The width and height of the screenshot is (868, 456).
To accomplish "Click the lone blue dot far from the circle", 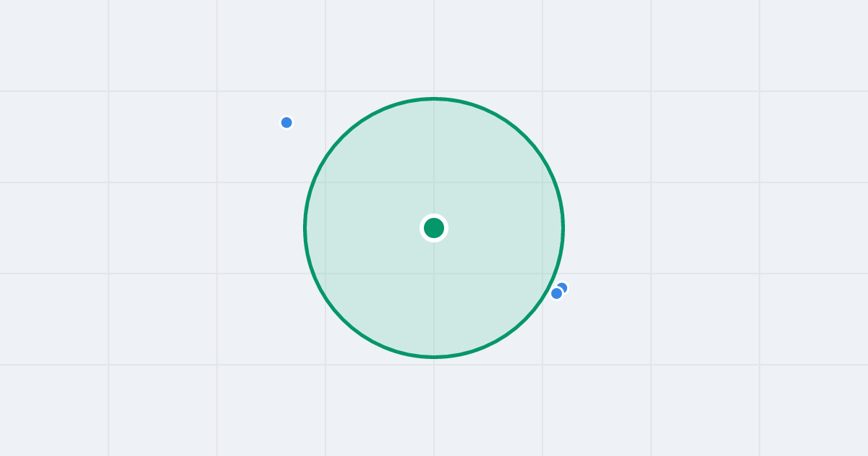I will pyautogui.click(x=286, y=122).
